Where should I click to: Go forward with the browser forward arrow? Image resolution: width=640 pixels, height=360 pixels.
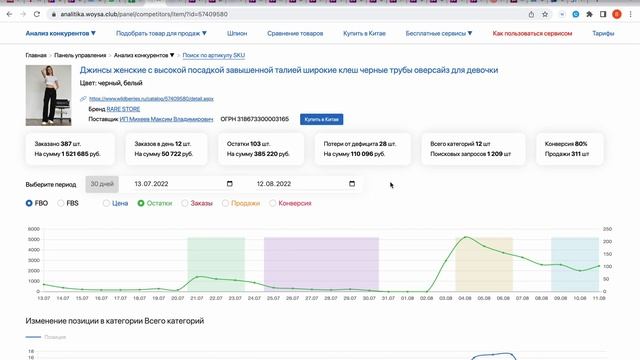23,14
